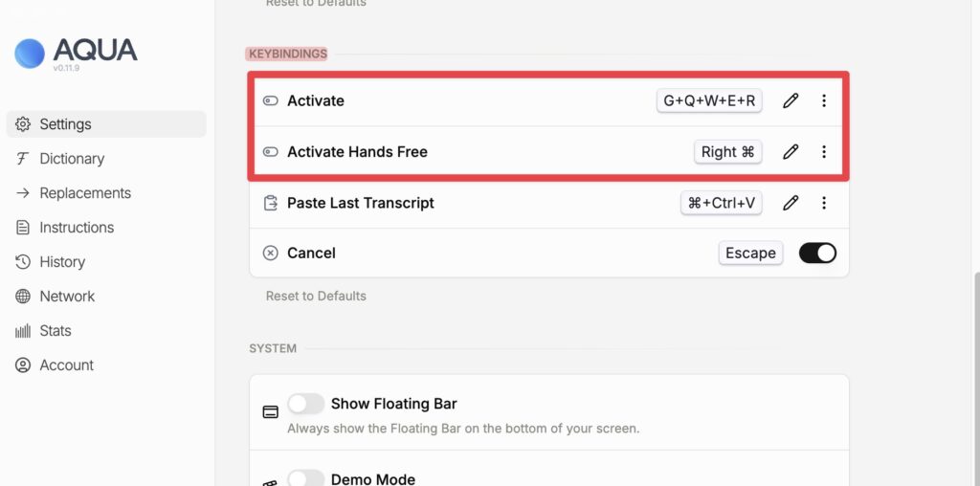
Task: Click the G+Q+W+E+R shortcut badge
Action: point(709,100)
